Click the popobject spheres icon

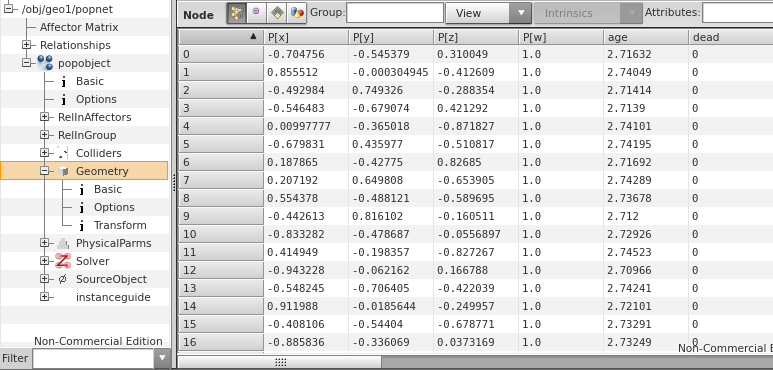click(45, 63)
